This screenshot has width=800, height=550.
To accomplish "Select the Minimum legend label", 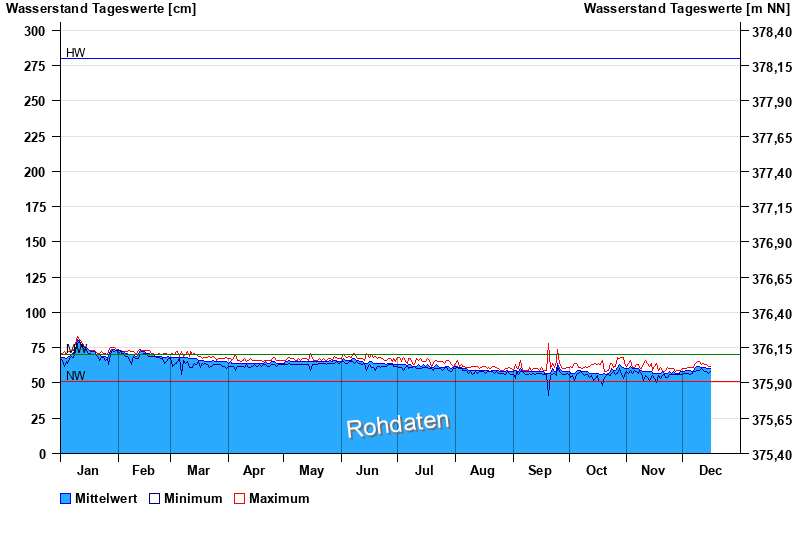I will (x=193, y=498).
